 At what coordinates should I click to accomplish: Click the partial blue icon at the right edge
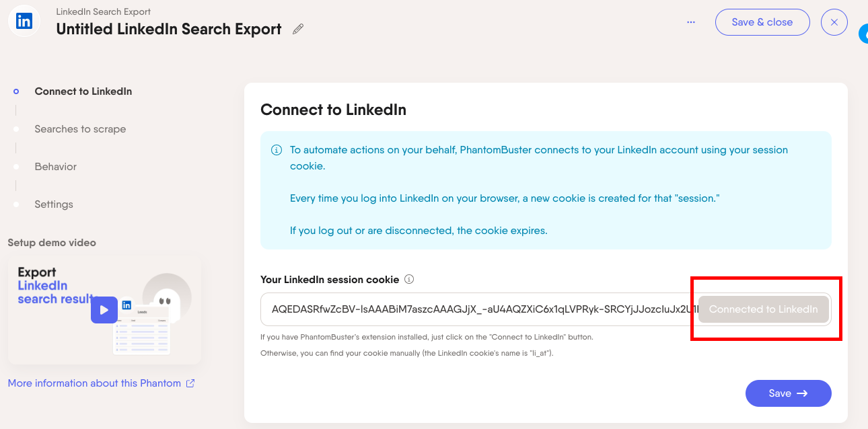(863, 34)
